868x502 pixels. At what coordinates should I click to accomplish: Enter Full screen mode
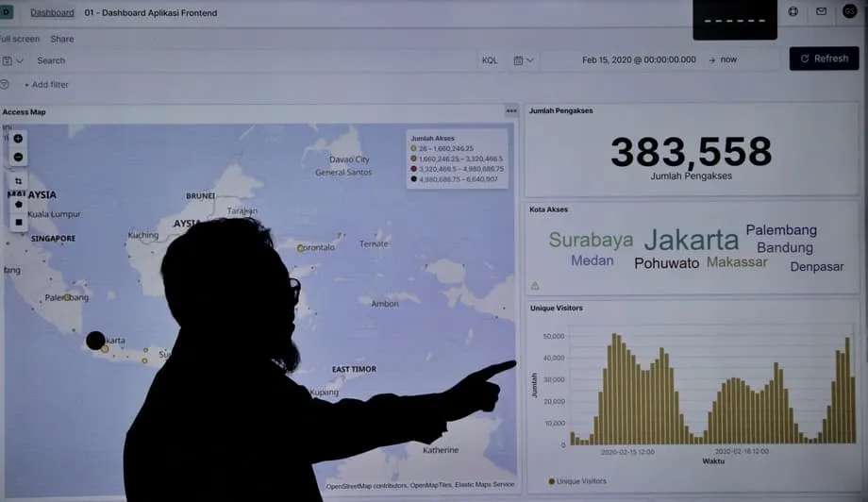20,39
